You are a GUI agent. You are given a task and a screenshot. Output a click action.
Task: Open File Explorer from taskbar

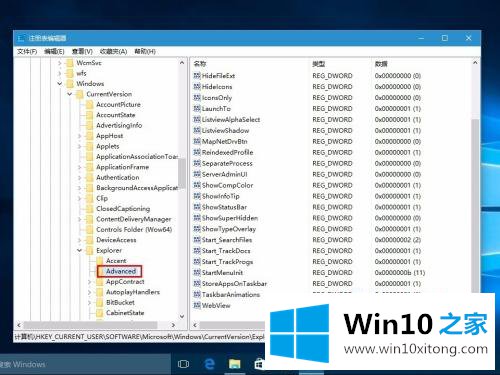(x=235, y=364)
